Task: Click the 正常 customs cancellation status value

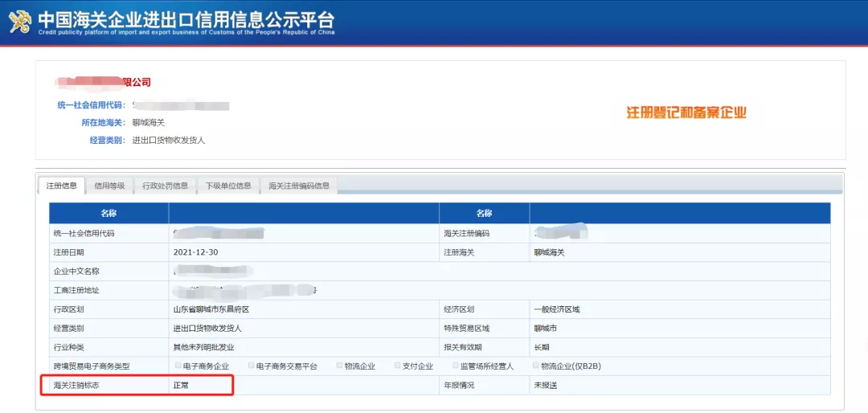Action: coord(182,386)
